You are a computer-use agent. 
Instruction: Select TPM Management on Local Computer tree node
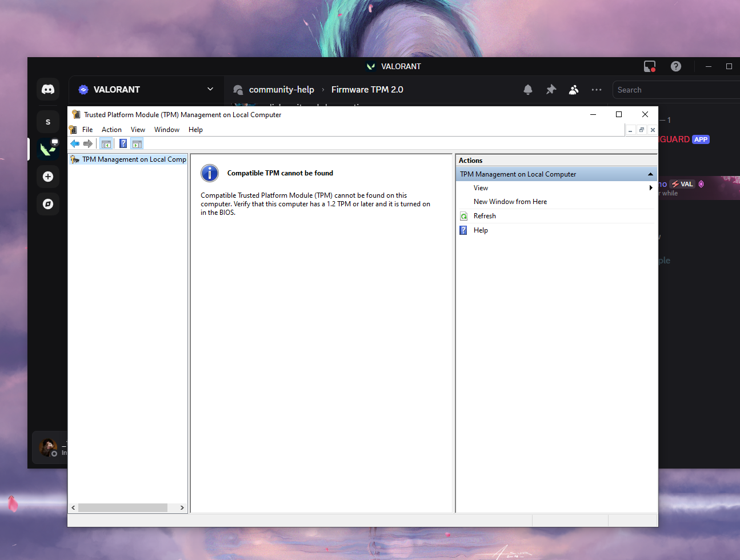point(129,159)
